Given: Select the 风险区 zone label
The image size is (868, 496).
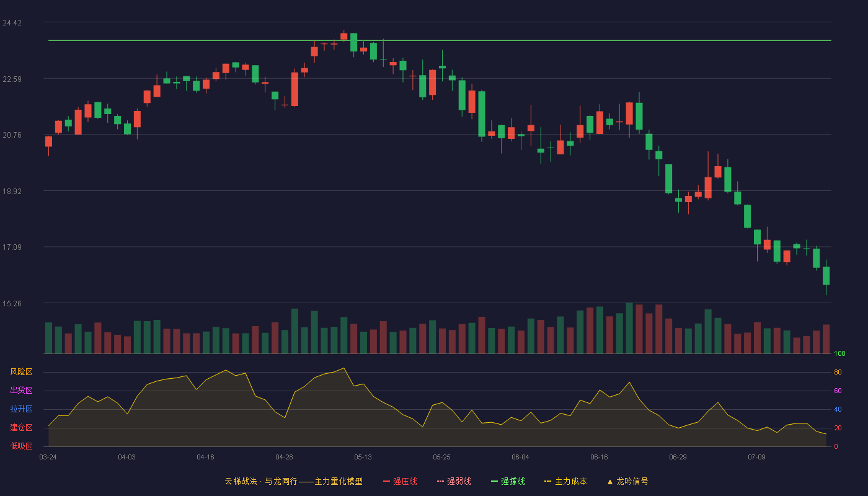Looking at the screenshot, I should (21, 372).
